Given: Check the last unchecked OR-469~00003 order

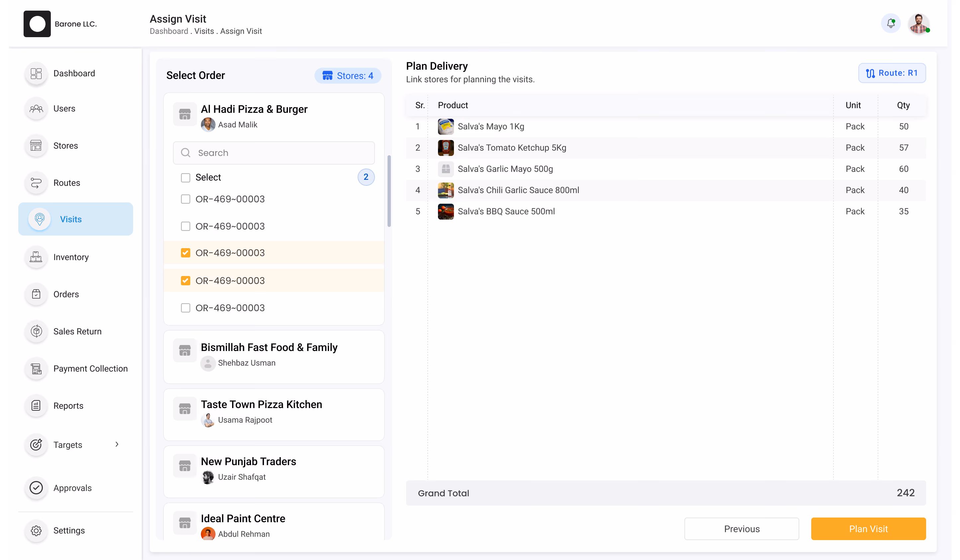Looking at the screenshot, I should click(186, 308).
